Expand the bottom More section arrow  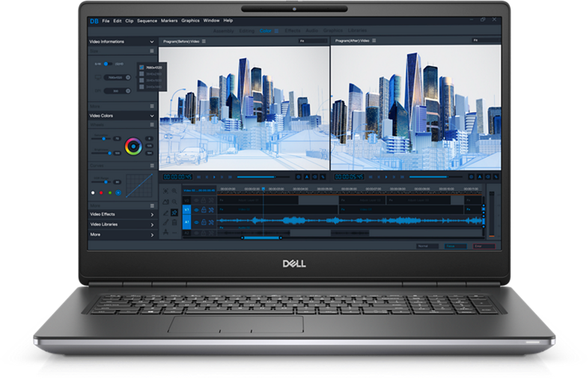point(152,235)
